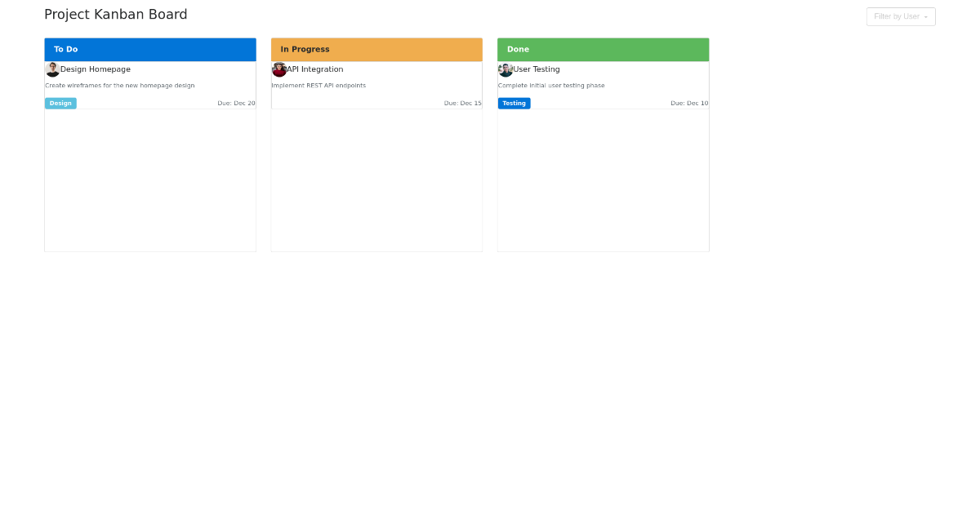Click the To Do column header
Screen dimensions: 980x514
(x=150, y=49)
